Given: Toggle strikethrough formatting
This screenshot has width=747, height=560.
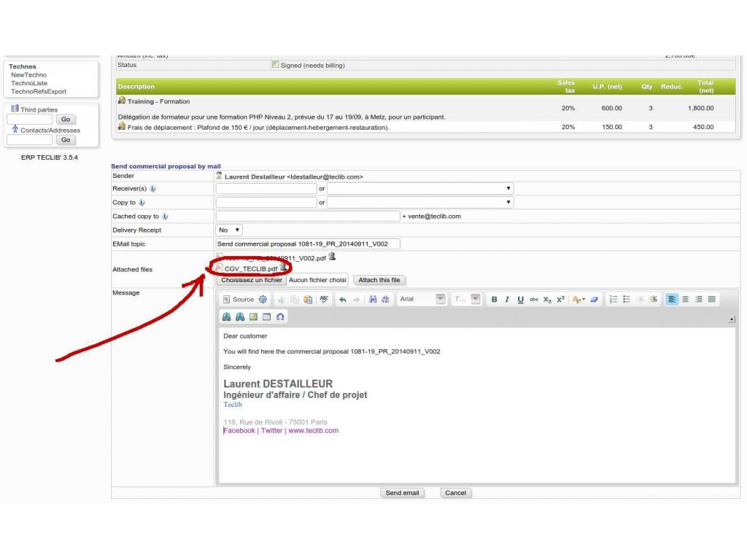Looking at the screenshot, I should point(534,300).
